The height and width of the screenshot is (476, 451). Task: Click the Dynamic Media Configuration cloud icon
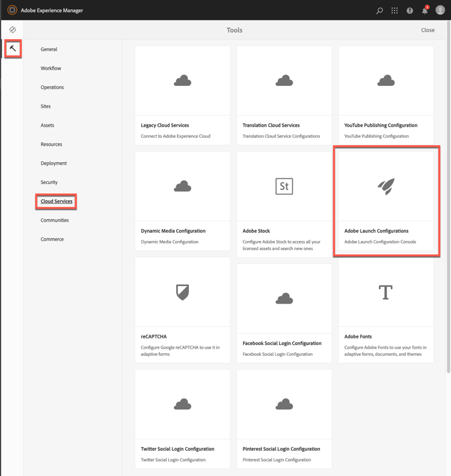pos(183,186)
